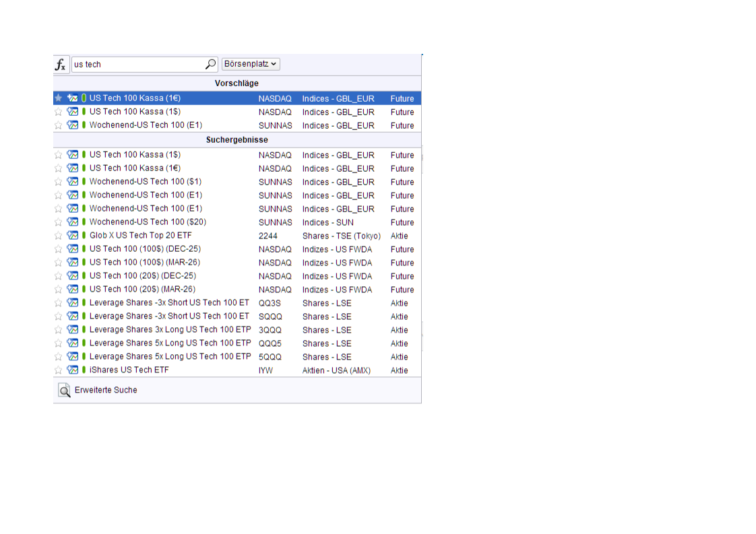The height and width of the screenshot is (534, 756).
Task: Click ticker QQ3S
Action: [270, 303]
